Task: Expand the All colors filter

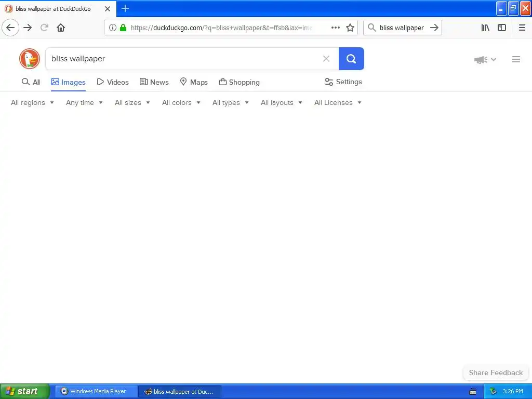Action: (181, 102)
